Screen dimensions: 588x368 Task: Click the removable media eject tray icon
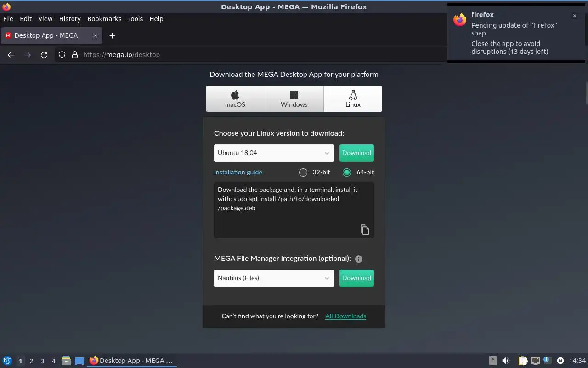point(492,361)
